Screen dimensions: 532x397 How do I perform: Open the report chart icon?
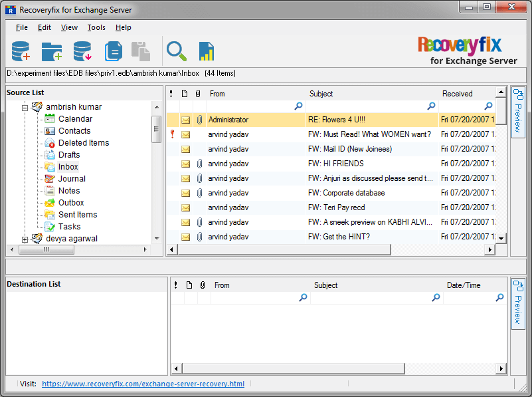[x=207, y=51]
